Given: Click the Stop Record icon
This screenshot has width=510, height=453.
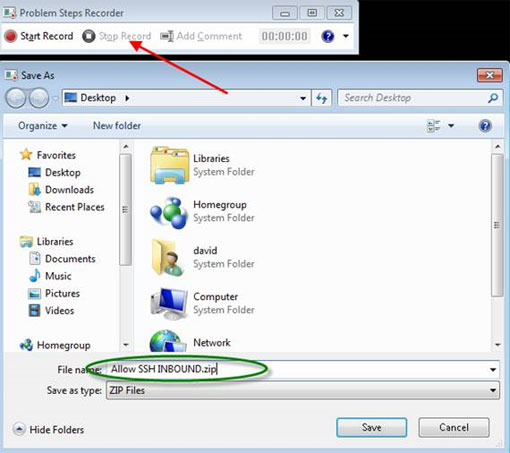Looking at the screenshot, I should point(89,36).
